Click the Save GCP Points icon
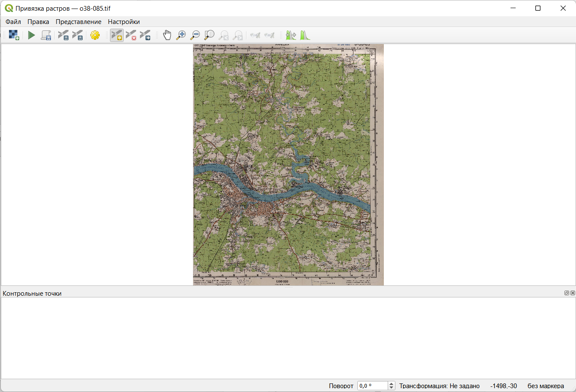576x392 pixels. click(x=77, y=35)
